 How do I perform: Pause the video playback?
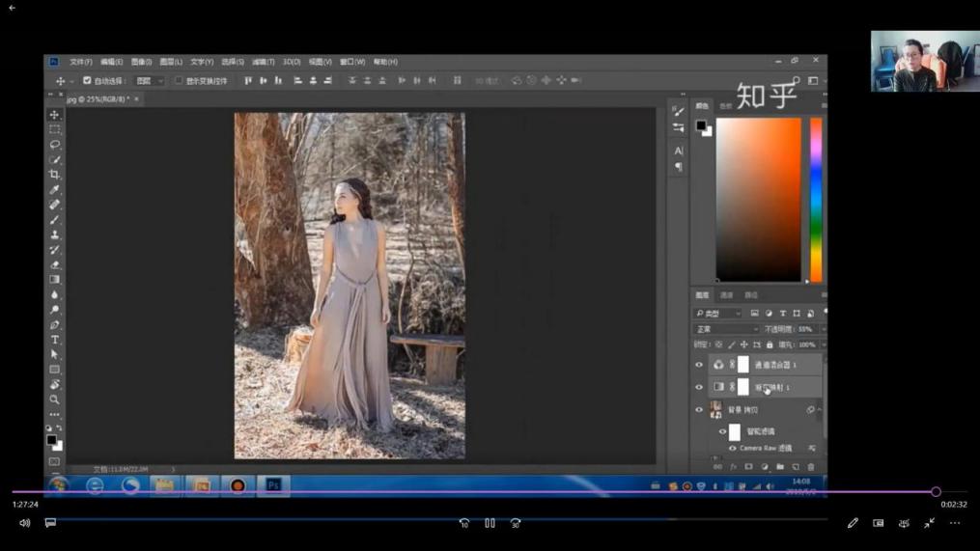point(490,523)
